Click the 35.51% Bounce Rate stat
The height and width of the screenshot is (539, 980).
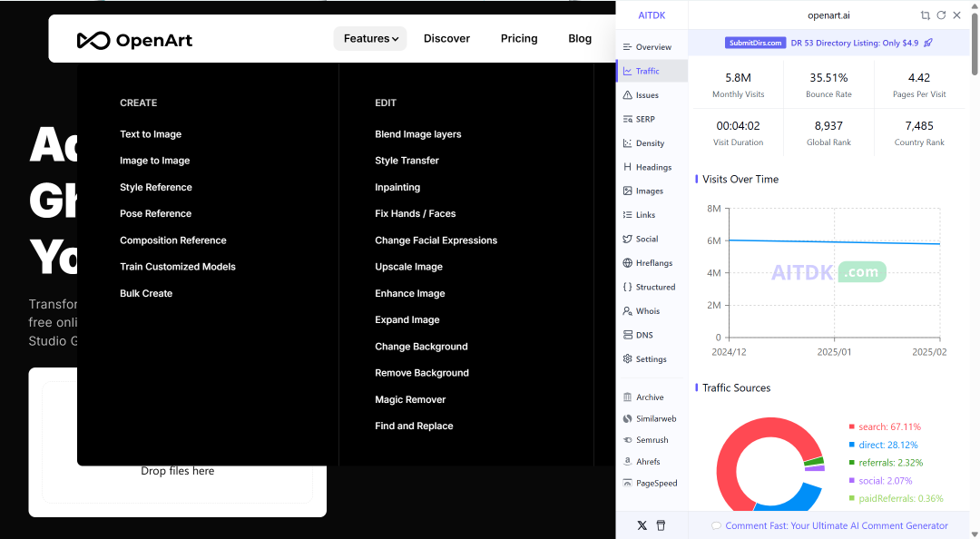828,85
